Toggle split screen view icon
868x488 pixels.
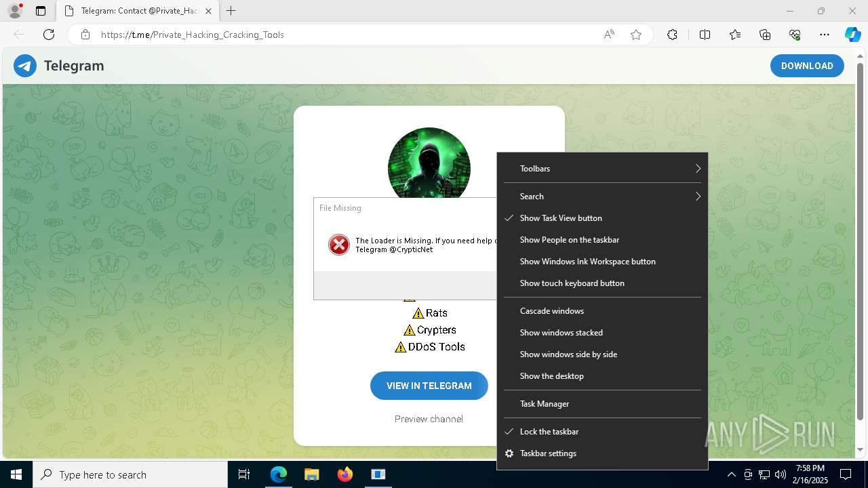tap(705, 35)
